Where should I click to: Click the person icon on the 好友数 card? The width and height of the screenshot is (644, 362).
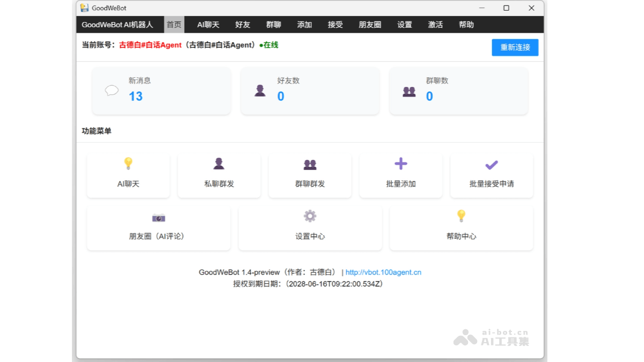click(260, 90)
